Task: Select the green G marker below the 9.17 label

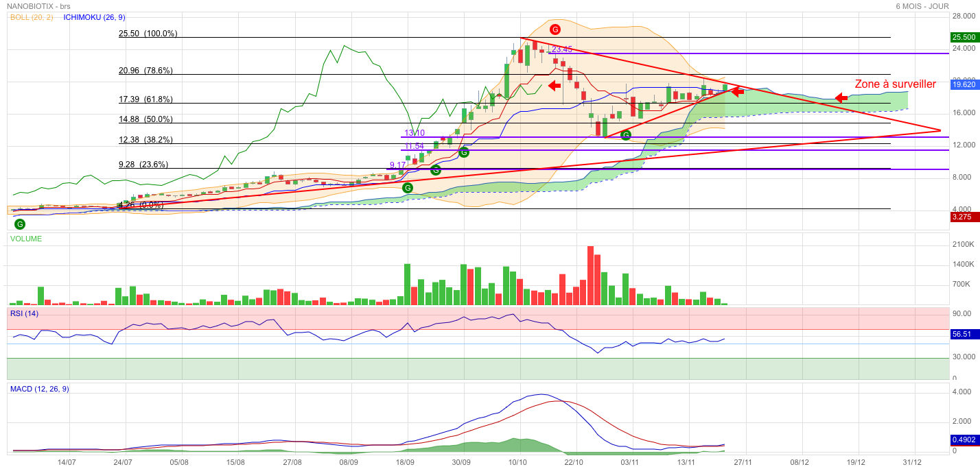Action: pyautogui.click(x=408, y=188)
